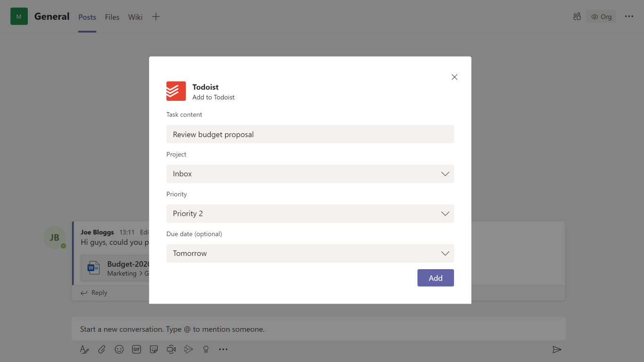The width and height of the screenshot is (644, 362).
Task: Click the General channel title
Action: [52, 16]
